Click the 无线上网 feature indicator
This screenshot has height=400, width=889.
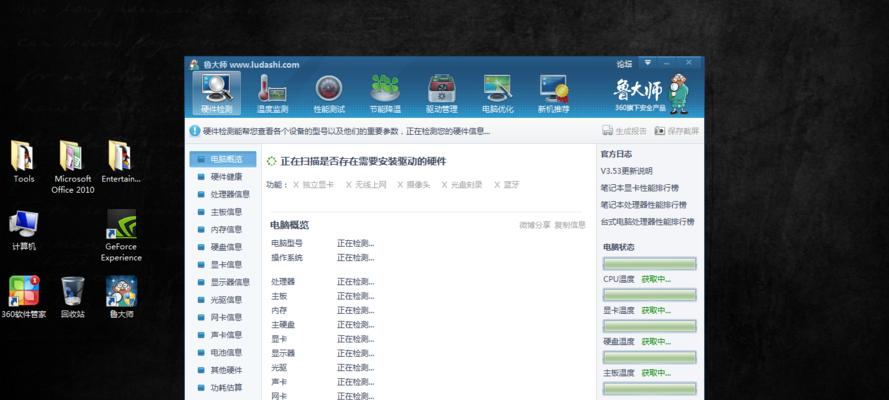tap(366, 185)
